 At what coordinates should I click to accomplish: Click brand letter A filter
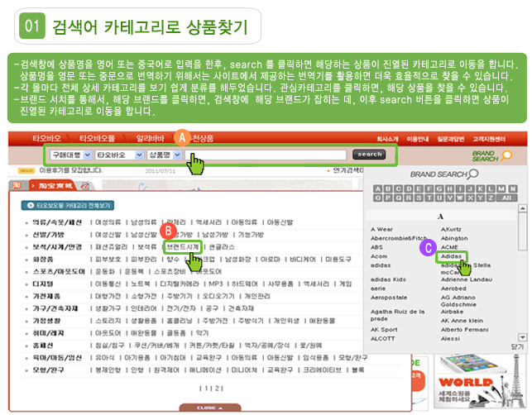click(x=378, y=188)
